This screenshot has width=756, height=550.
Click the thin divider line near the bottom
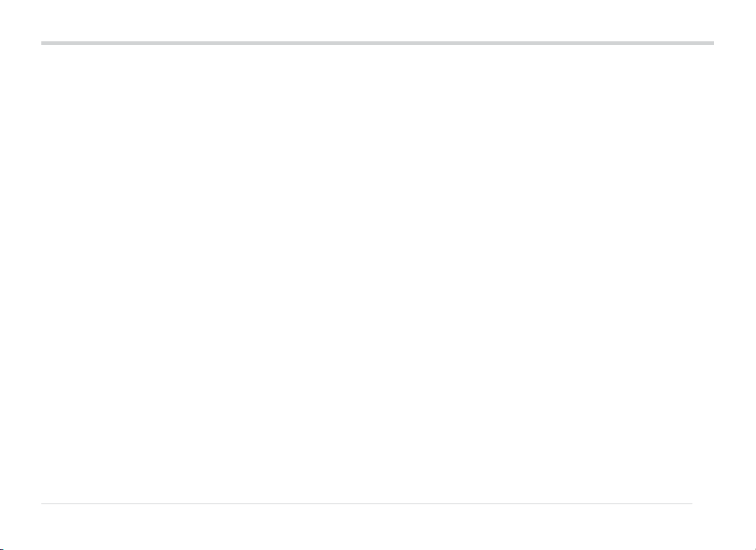click(366, 504)
